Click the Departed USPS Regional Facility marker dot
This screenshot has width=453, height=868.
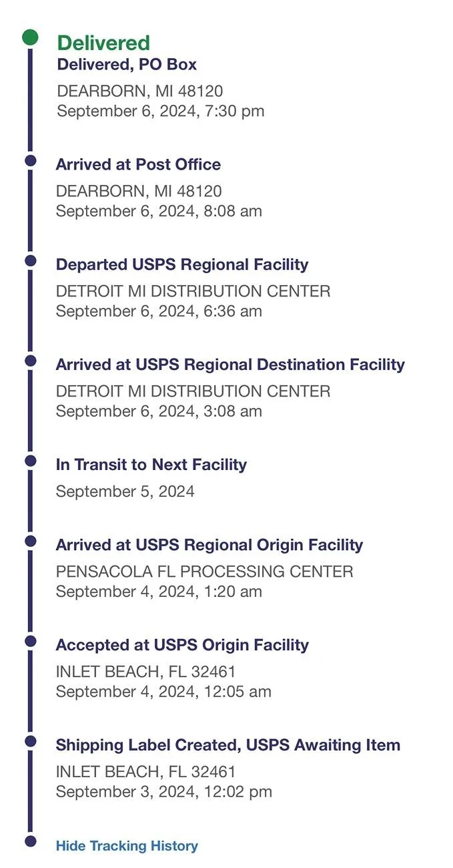(30, 260)
